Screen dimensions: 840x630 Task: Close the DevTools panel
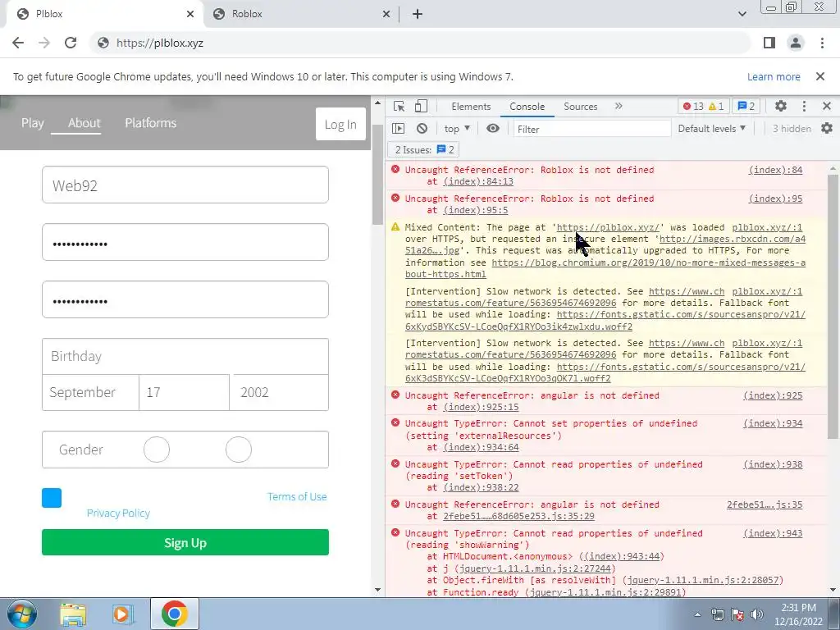click(x=827, y=106)
